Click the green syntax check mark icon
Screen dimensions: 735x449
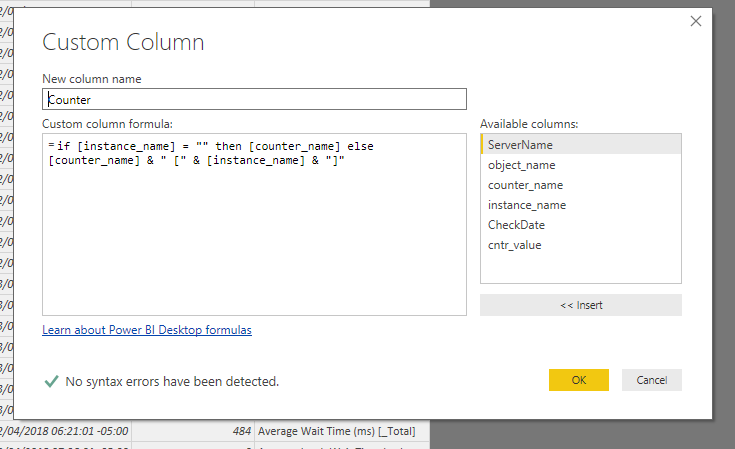coord(52,382)
